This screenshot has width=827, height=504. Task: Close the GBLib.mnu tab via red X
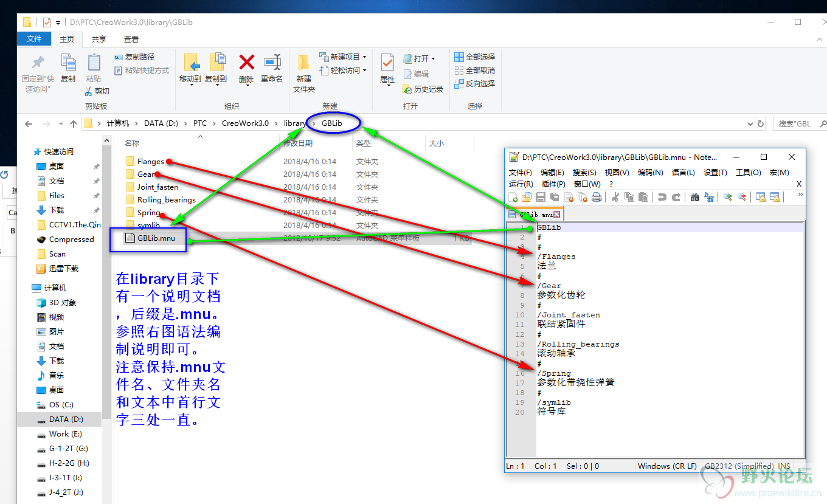[x=557, y=215]
